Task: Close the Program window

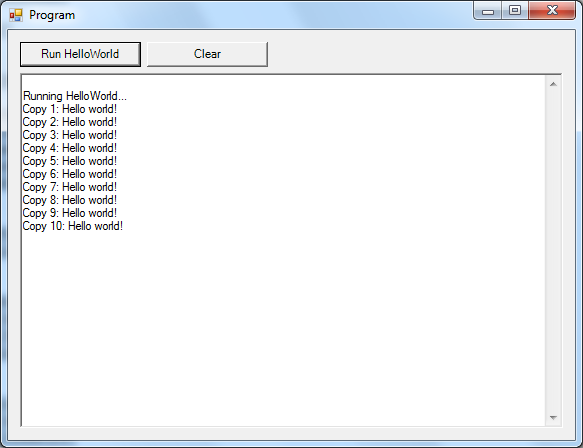Action: point(552,11)
